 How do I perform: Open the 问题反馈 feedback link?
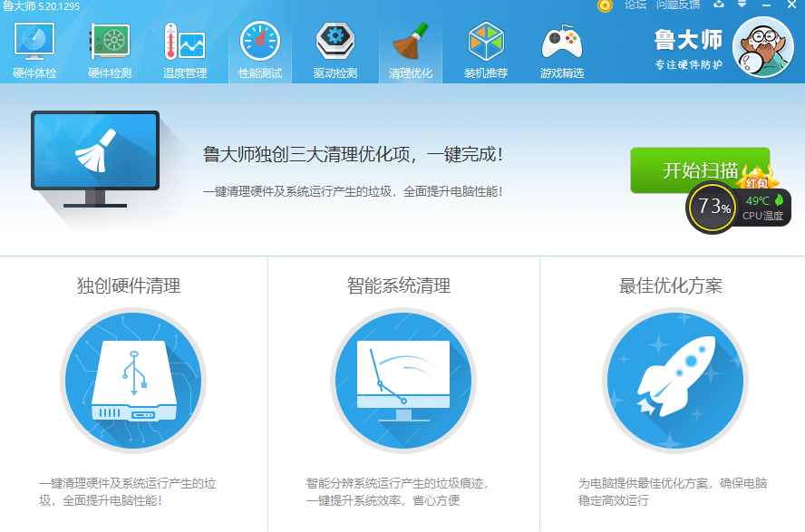[x=678, y=5]
